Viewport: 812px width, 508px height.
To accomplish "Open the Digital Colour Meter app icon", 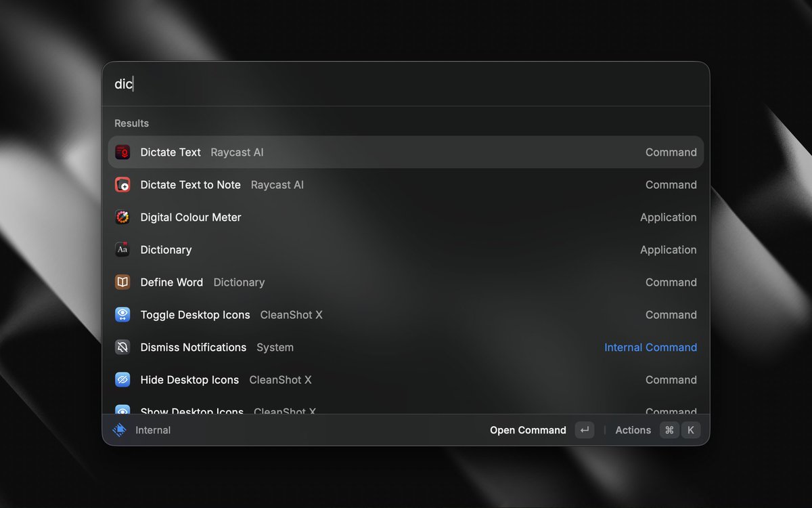I will point(122,217).
